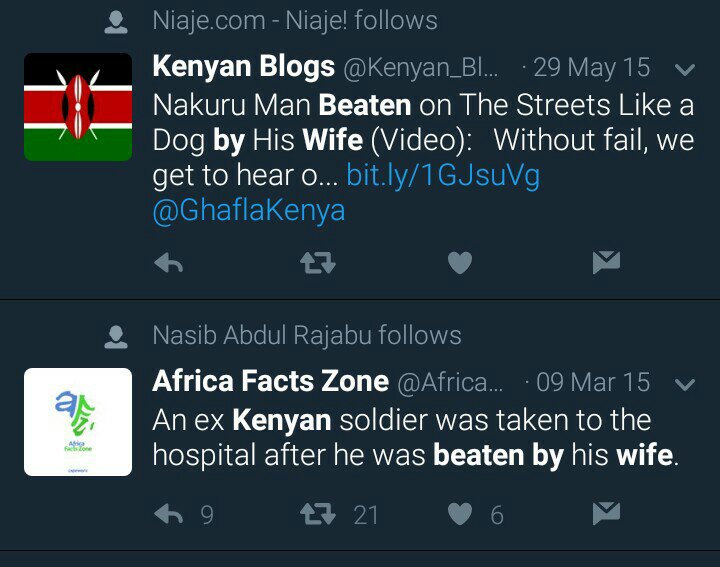Like the Africa Facts Zone tweet
This screenshot has height=567, width=720.
459,514
